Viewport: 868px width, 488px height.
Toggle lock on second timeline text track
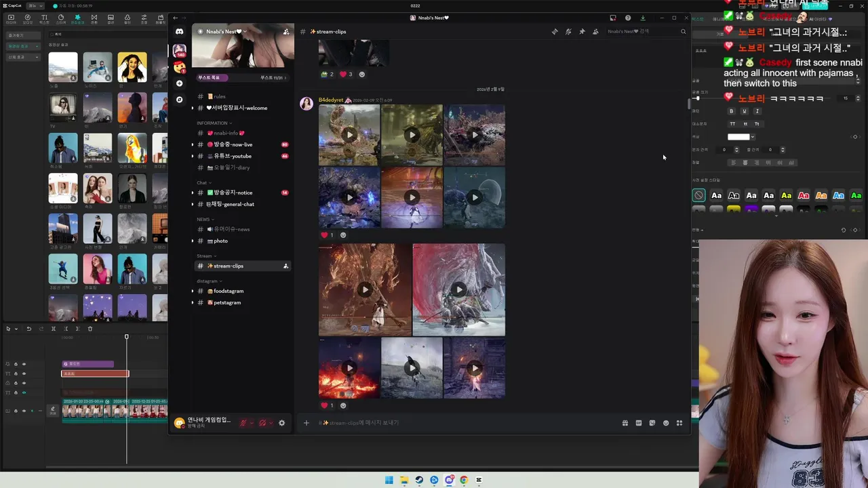[16, 373]
